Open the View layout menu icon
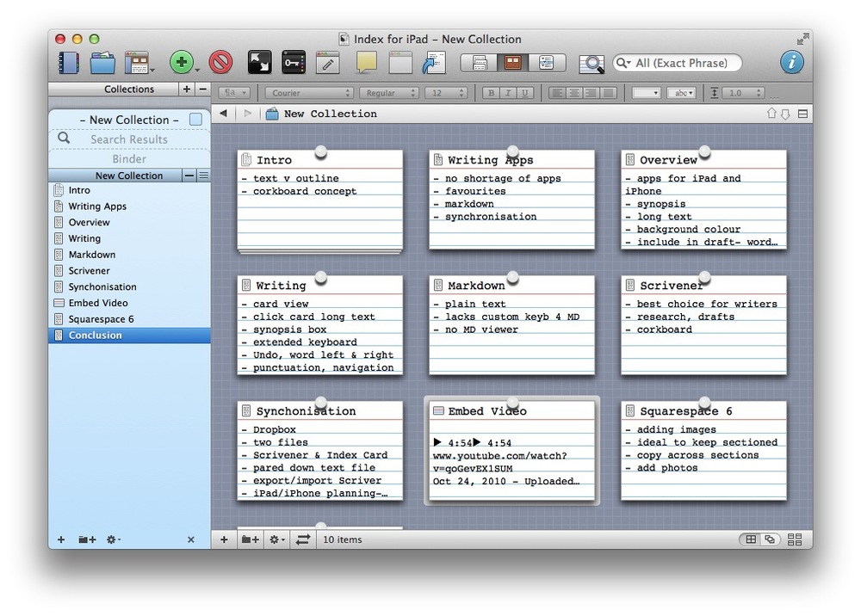This screenshot has height=616, width=861. [x=138, y=63]
